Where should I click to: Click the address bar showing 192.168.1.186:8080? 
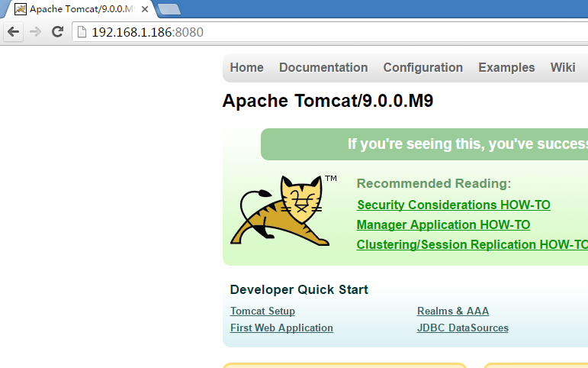[x=330, y=32]
